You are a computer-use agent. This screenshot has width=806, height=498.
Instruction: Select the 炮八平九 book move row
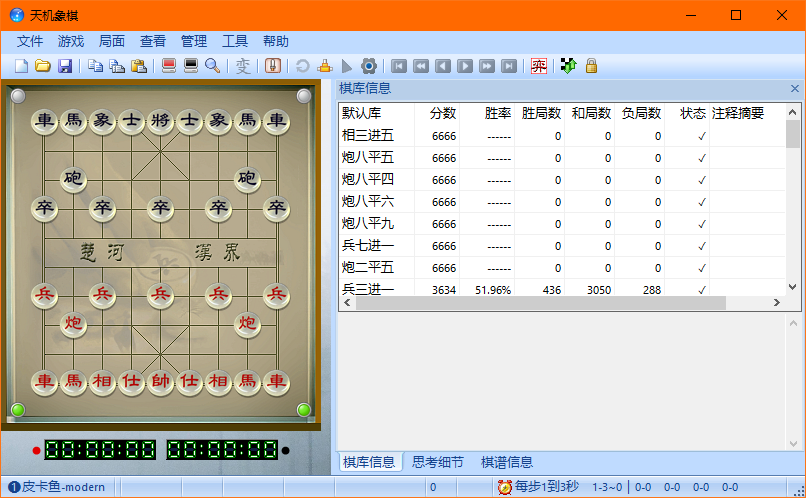pyautogui.click(x=562, y=224)
